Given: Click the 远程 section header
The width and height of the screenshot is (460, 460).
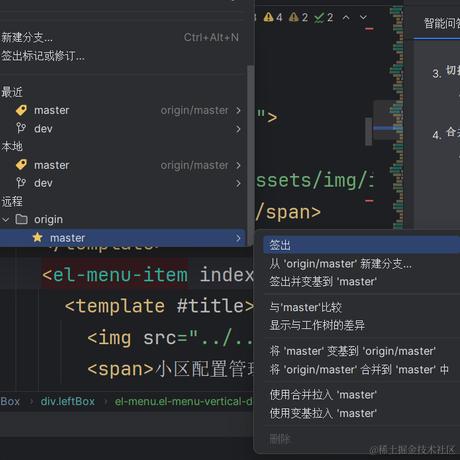Looking at the screenshot, I should click(12, 201).
